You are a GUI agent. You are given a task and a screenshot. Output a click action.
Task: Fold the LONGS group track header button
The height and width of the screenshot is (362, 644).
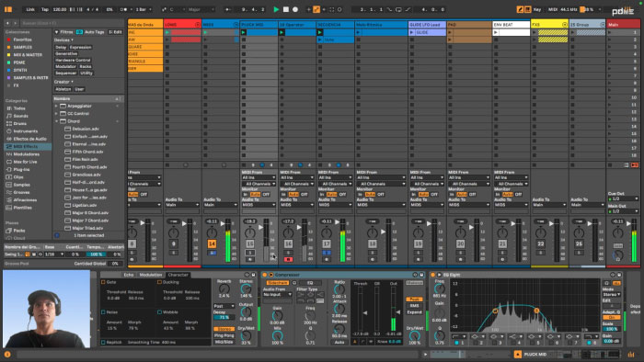[197, 25]
